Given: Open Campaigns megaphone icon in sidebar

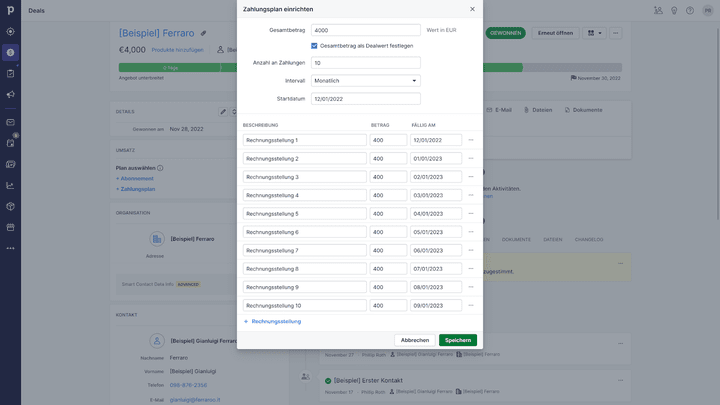Looking at the screenshot, I should 10,95.
